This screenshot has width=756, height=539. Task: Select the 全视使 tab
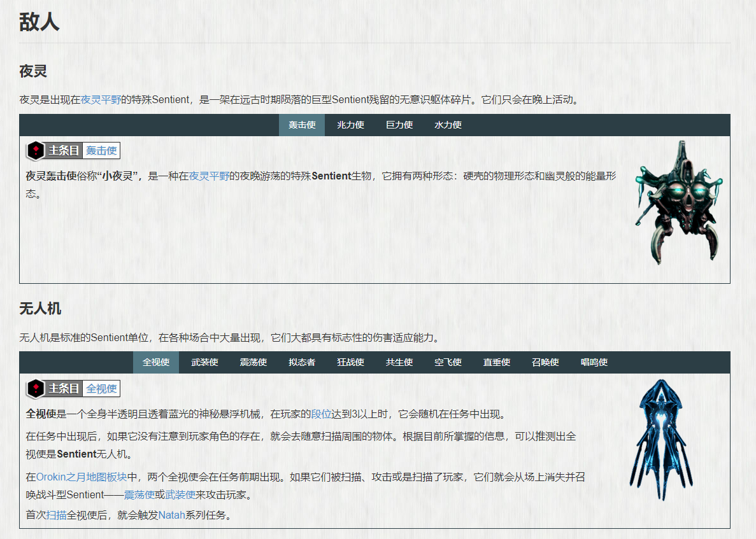tap(156, 362)
